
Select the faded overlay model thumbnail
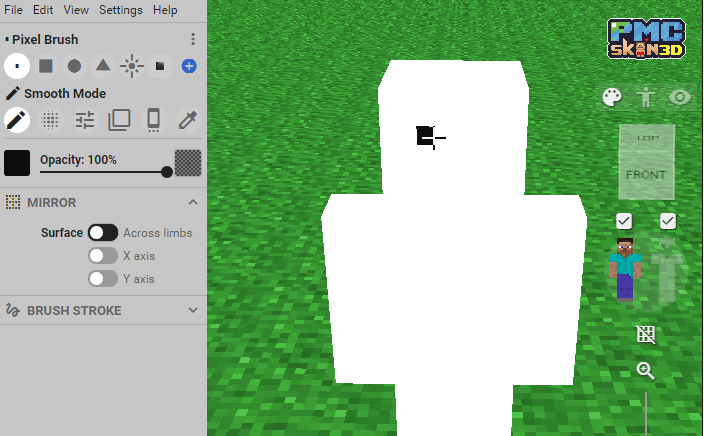click(x=667, y=271)
